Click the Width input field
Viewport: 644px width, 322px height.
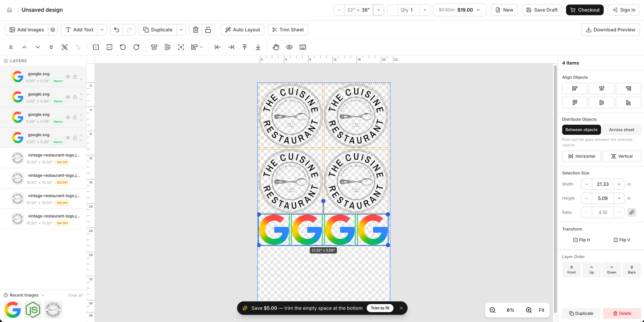click(603, 184)
